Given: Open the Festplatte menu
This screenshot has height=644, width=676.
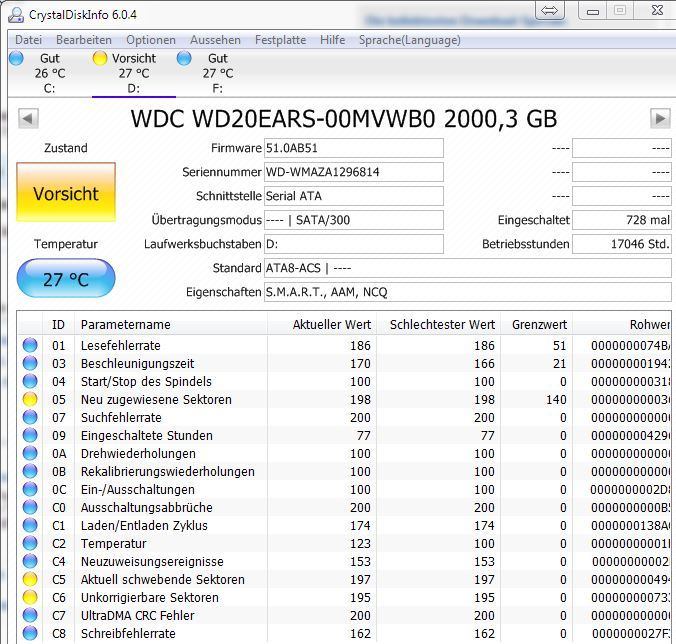Looking at the screenshot, I should pyautogui.click(x=280, y=40).
